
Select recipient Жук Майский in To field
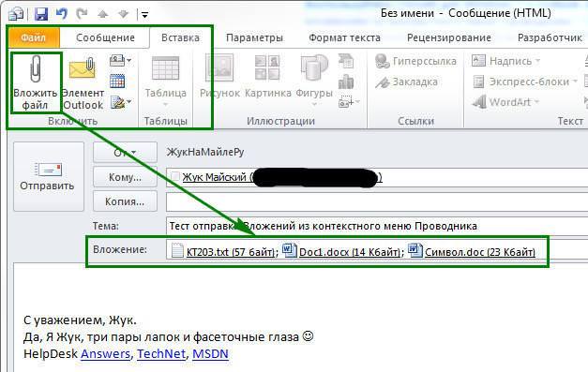[282, 177]
